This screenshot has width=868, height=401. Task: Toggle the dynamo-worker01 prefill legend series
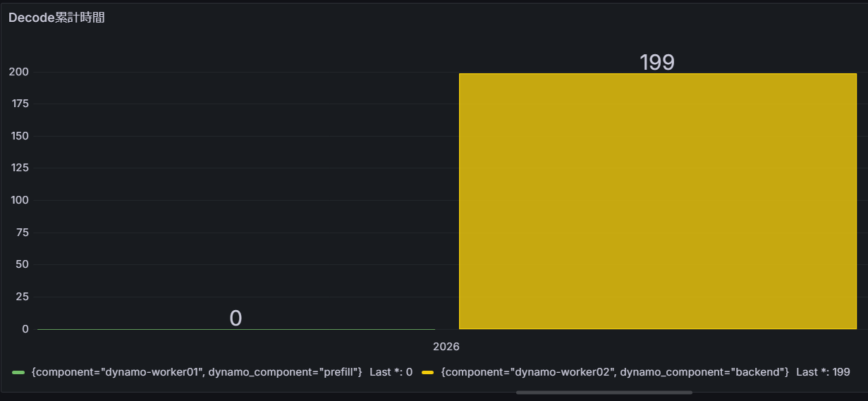197,371
